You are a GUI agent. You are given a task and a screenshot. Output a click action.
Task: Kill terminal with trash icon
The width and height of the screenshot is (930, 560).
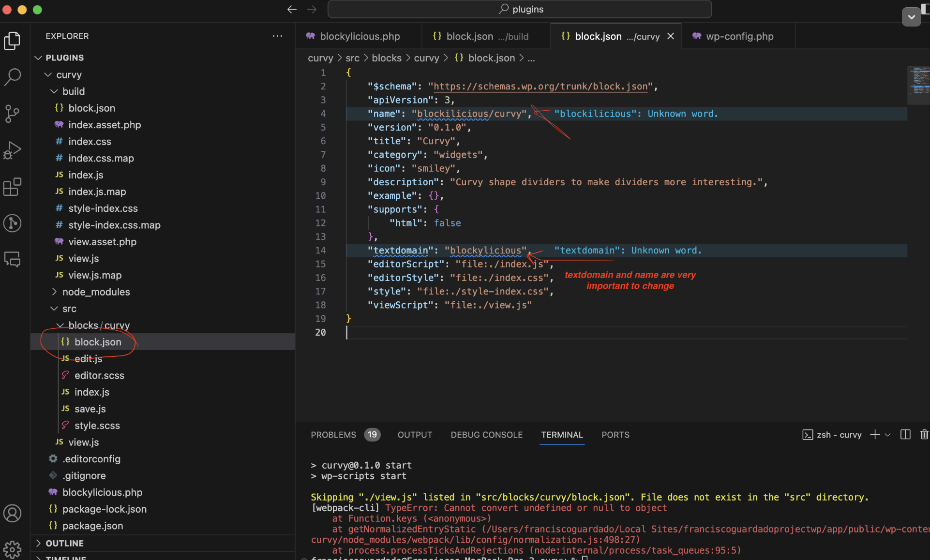[924, 435]
